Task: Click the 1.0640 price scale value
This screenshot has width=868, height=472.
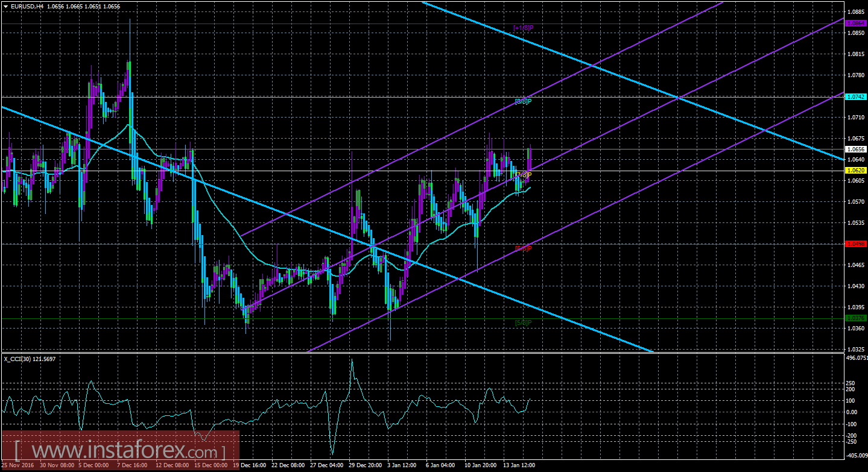Action: (856, 159)
